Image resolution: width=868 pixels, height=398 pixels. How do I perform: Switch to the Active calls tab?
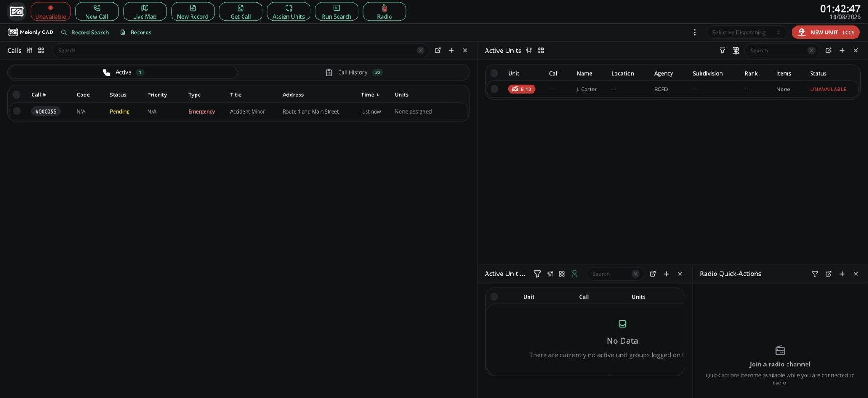[123, 72]
